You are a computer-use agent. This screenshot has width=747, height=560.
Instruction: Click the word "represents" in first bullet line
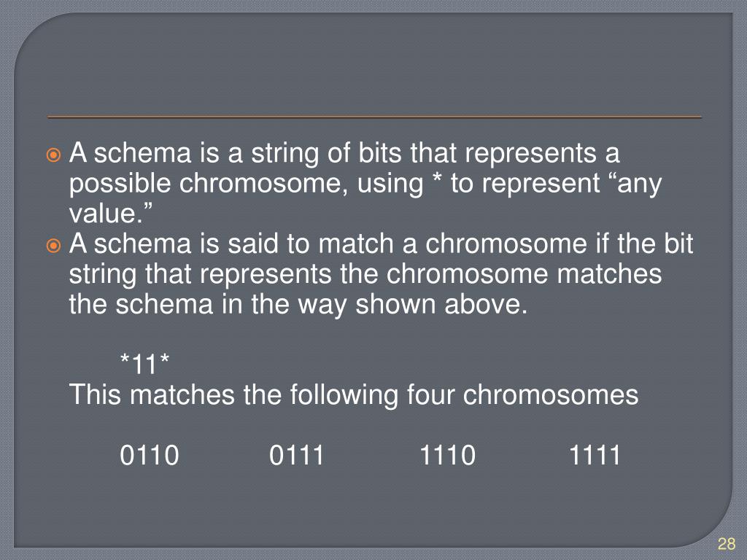(x=530, y=155)
